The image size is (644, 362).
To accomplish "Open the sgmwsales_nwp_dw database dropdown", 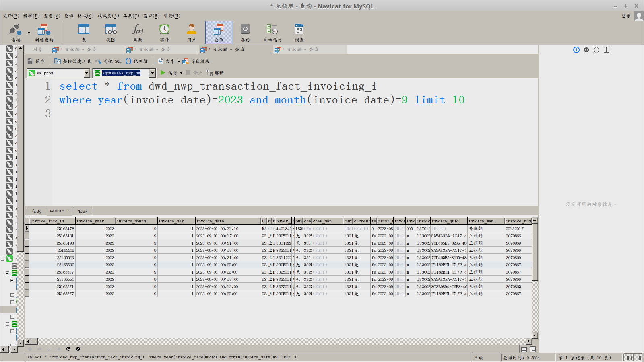I will tap(152, 73).
